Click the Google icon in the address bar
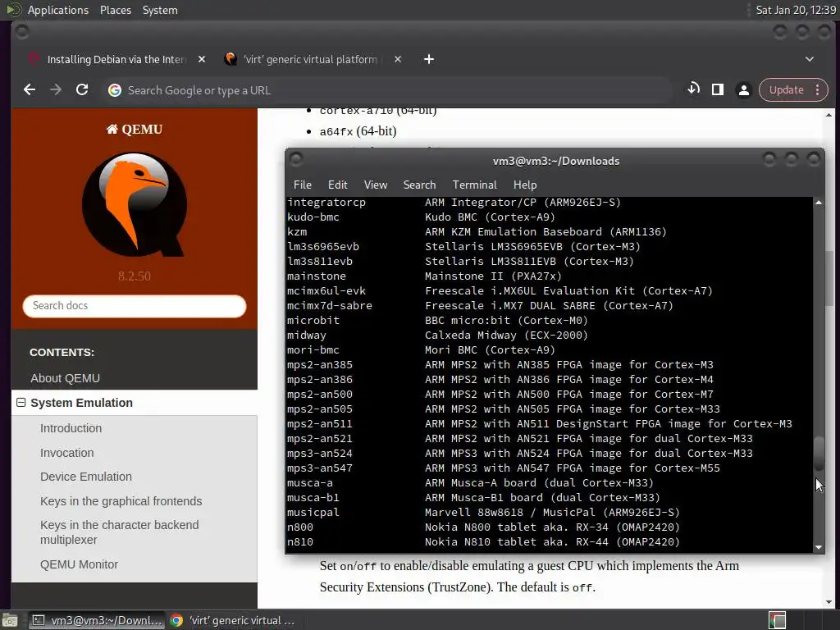This screenshot has height=630, width=840. click(x=115, y=90)
